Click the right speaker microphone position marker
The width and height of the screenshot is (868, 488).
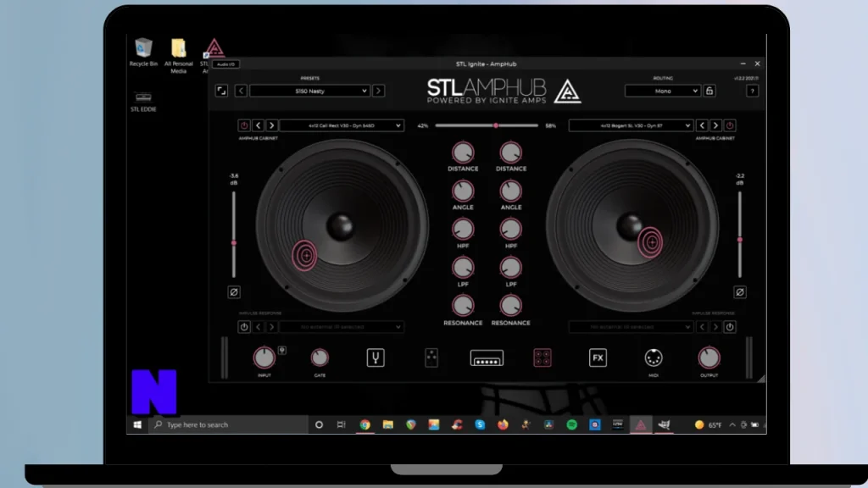point(650,241)
